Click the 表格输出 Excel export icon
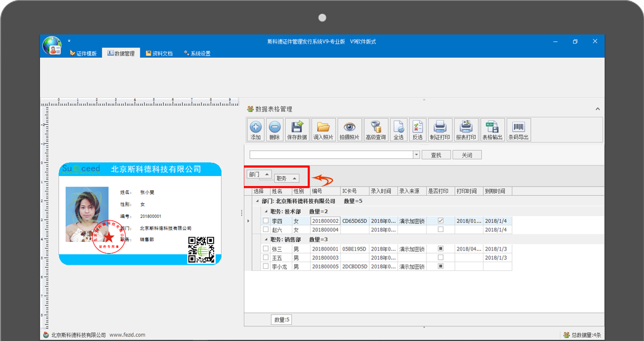Screen dimensions: 644x341 (x=492, y=127)
